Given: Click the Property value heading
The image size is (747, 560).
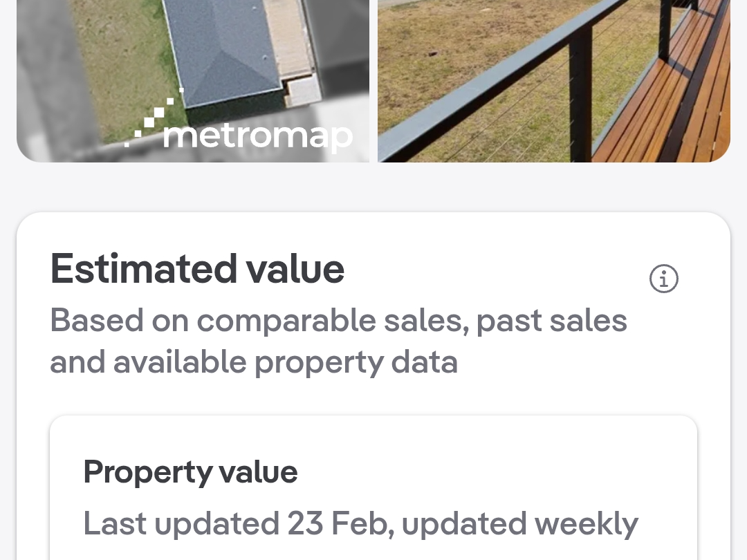Looking at the screenshot, I should [x=190, y=472].
